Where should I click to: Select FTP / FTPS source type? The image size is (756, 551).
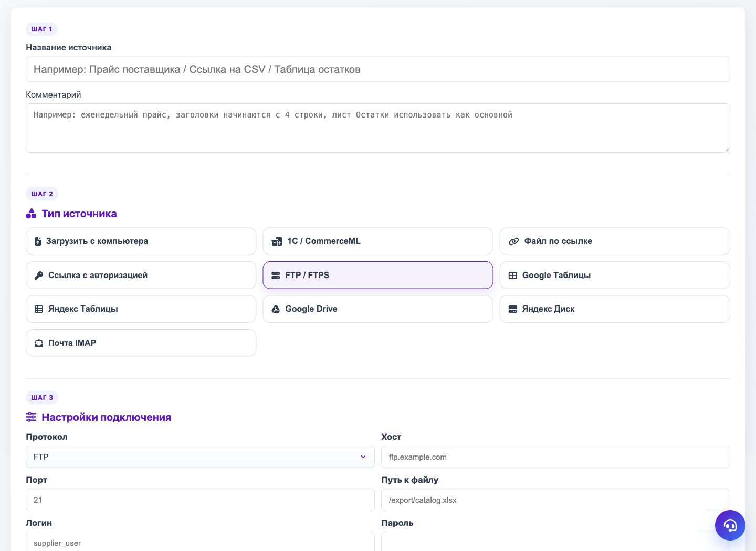(x=378, y=275)
